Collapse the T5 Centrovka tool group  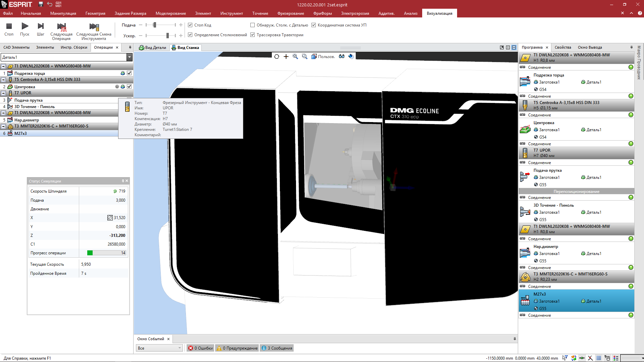(x=3, y=80)
